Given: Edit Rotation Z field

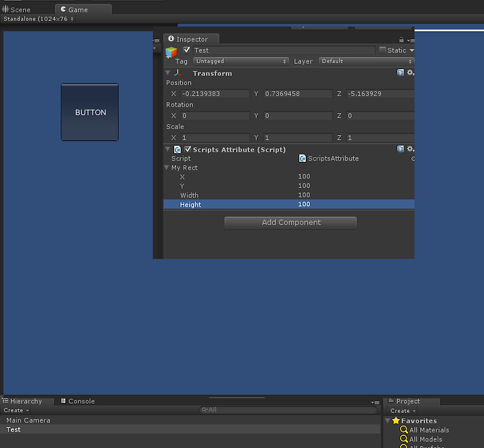Looking at the screenshot, I should tap(380, 116).
